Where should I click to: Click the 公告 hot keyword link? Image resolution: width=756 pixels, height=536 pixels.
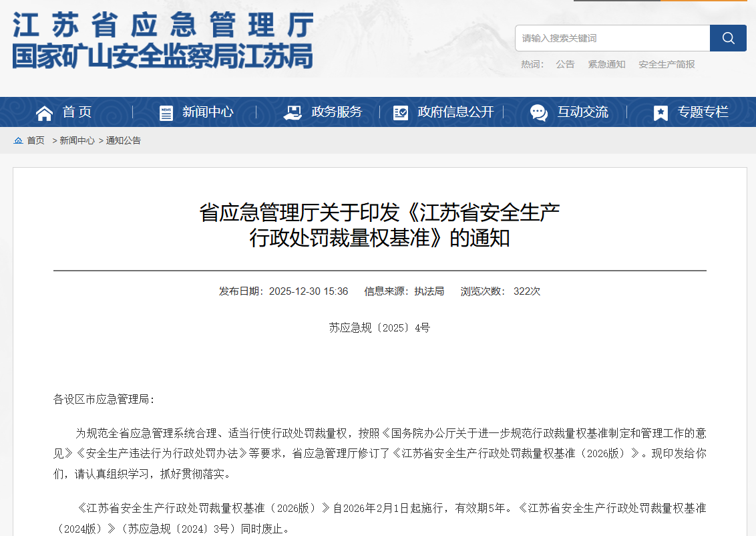coord(565,64)
